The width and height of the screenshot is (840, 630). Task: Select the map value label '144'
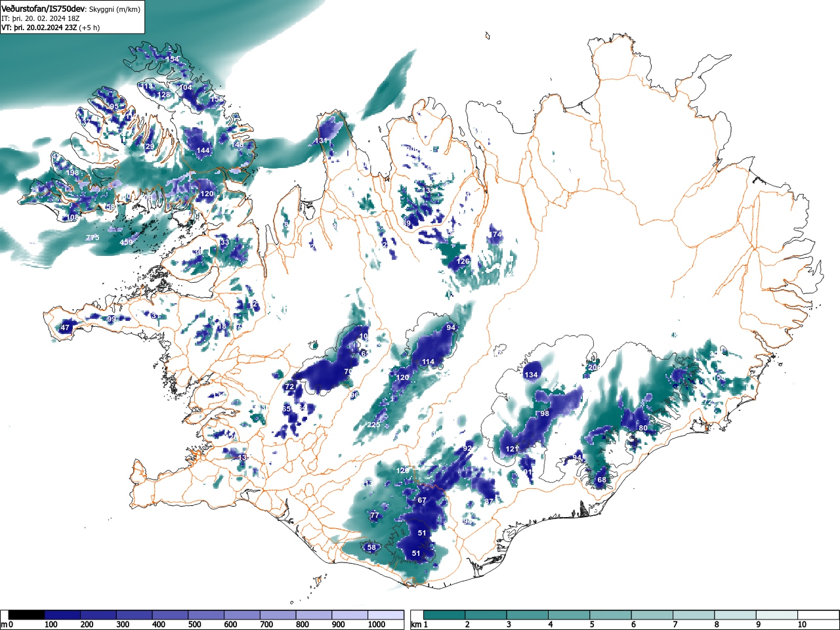[203, 150]
